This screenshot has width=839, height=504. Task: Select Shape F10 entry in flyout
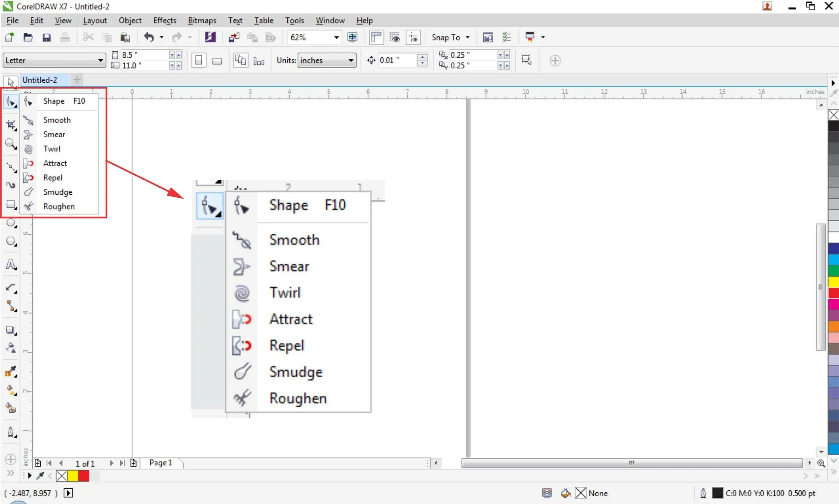(x=59, y=101)
